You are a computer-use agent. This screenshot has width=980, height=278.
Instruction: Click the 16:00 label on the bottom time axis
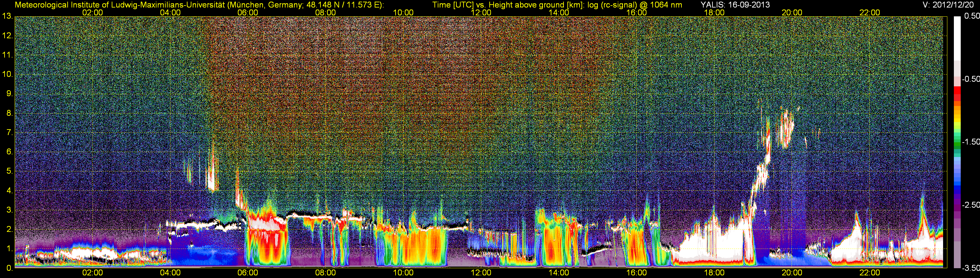636,273
